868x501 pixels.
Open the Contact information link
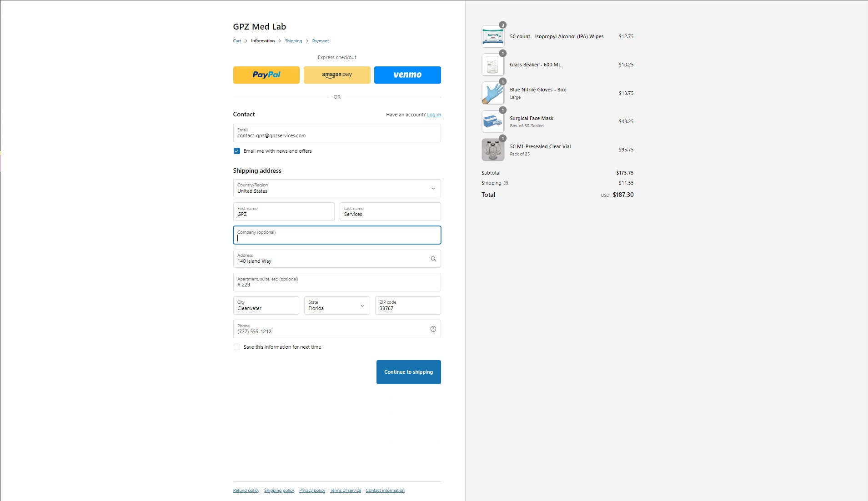pos(385,491)
